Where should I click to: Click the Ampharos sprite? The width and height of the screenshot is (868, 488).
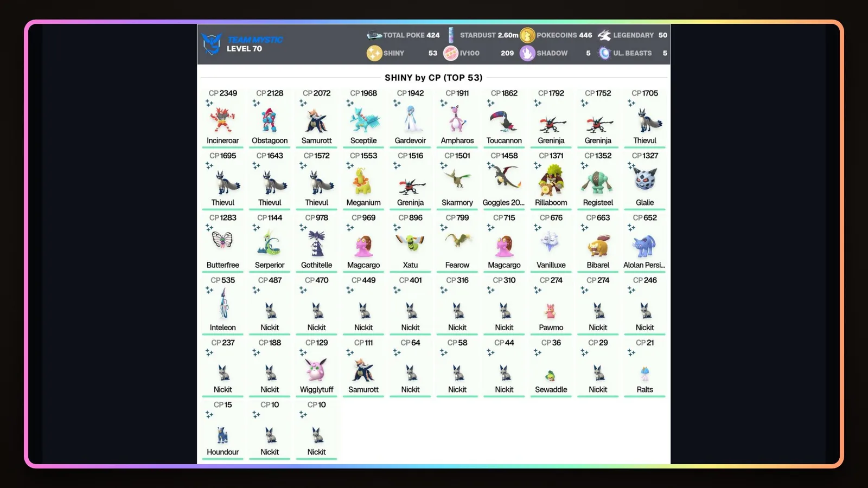coord(457,119)
